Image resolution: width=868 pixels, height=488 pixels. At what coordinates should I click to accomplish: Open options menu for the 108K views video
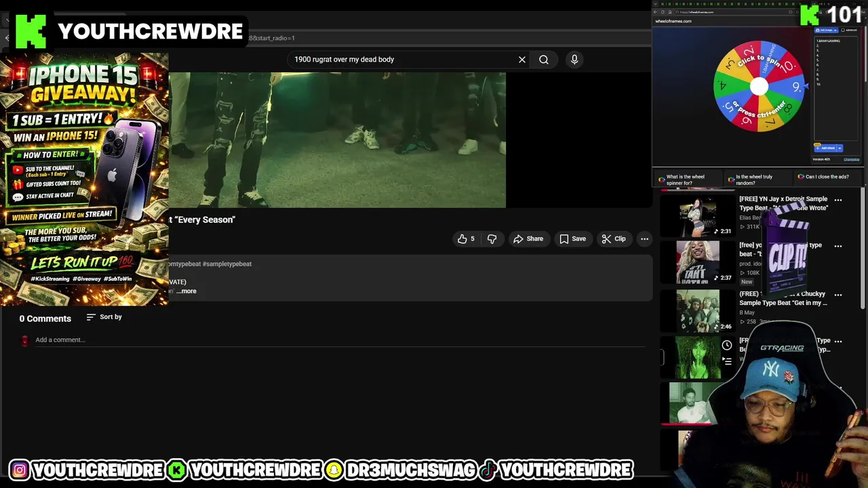pos(838,246)
